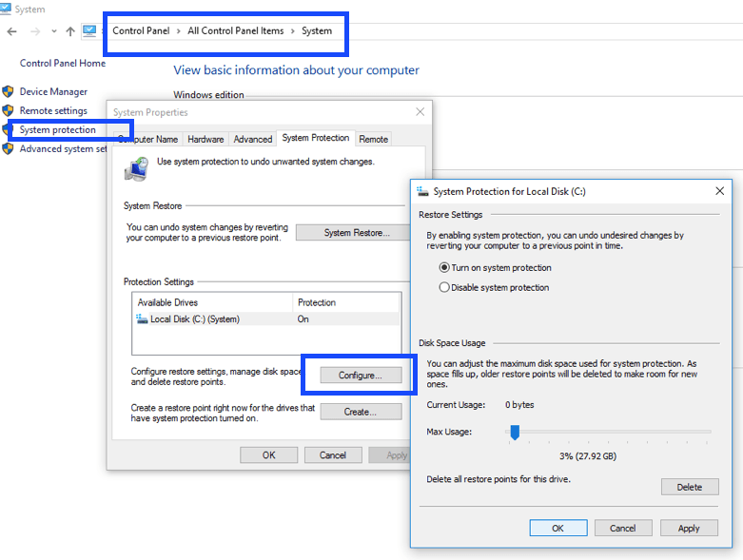
Task: Click the Forward navigation arrow
Action: pyautogui.click(x=35, y=31)
